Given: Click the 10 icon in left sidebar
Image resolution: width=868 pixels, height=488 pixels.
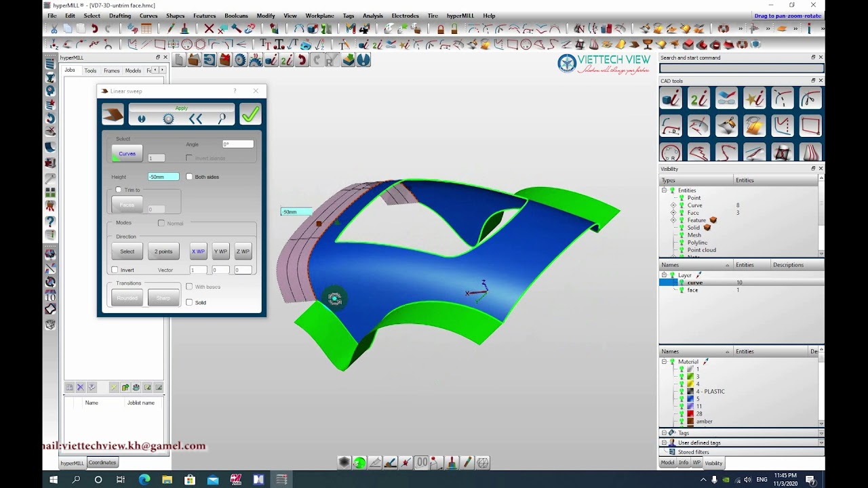Looking at the screenshot, I should [50, 296].
